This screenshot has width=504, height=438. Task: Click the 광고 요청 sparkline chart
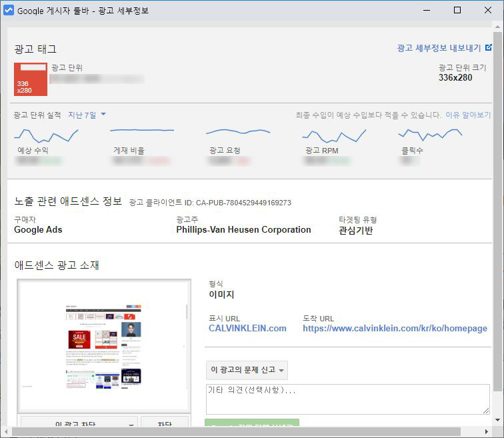[238, 131]
